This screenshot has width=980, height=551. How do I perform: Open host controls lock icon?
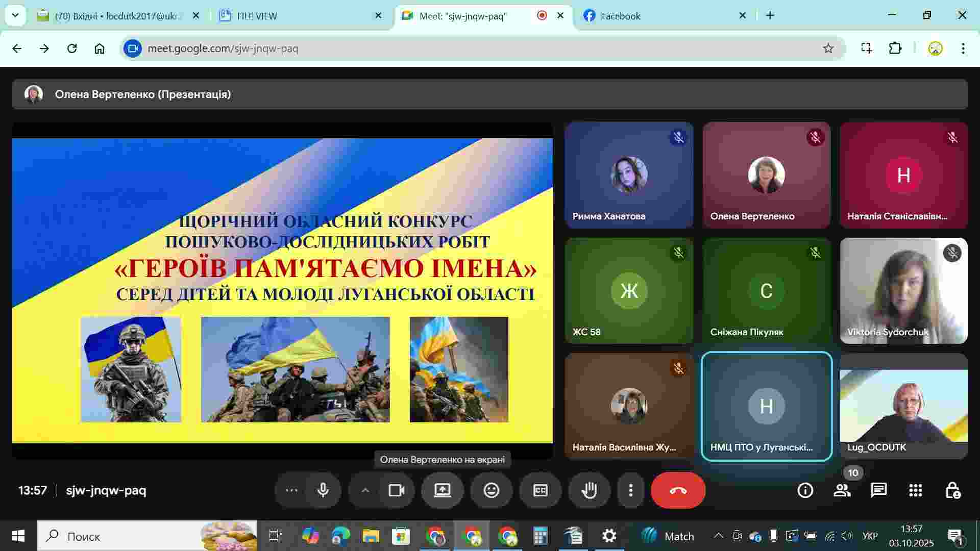952,490
